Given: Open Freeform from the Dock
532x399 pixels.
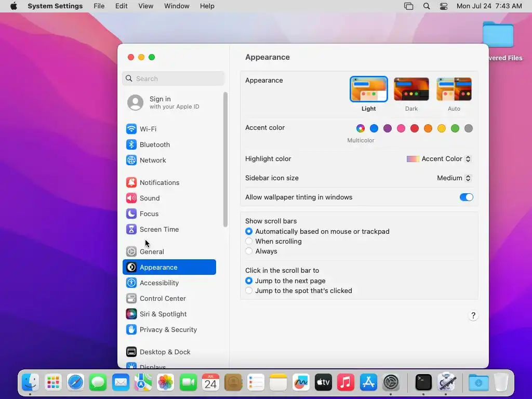Looking at the screenshot, I should tap(301, 383).
